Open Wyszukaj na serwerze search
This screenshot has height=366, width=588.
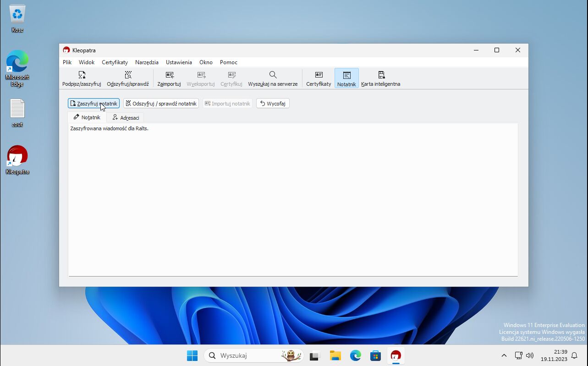(x=273, y=78)
